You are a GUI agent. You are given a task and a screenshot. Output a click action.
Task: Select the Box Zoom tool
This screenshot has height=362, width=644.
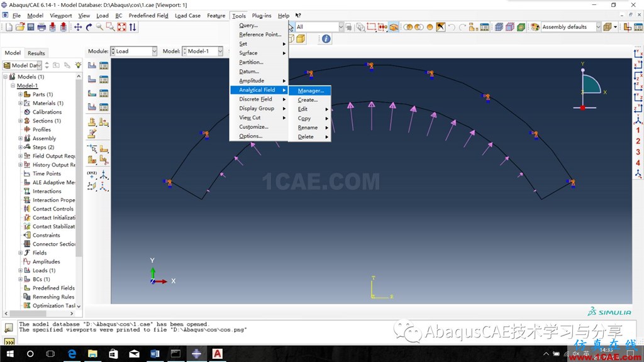[x=111, y=27]
